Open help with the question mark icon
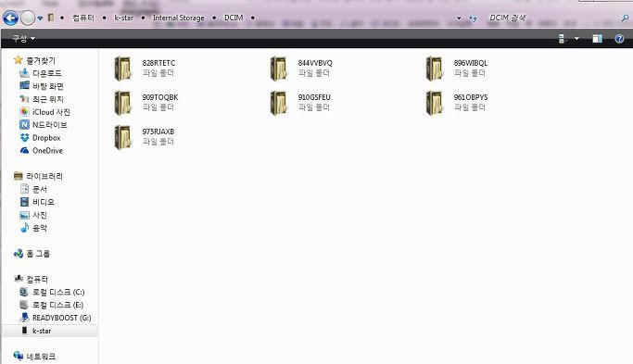Image resolution: width=633 pixels, height=364 pixels. tap(619, 39)
